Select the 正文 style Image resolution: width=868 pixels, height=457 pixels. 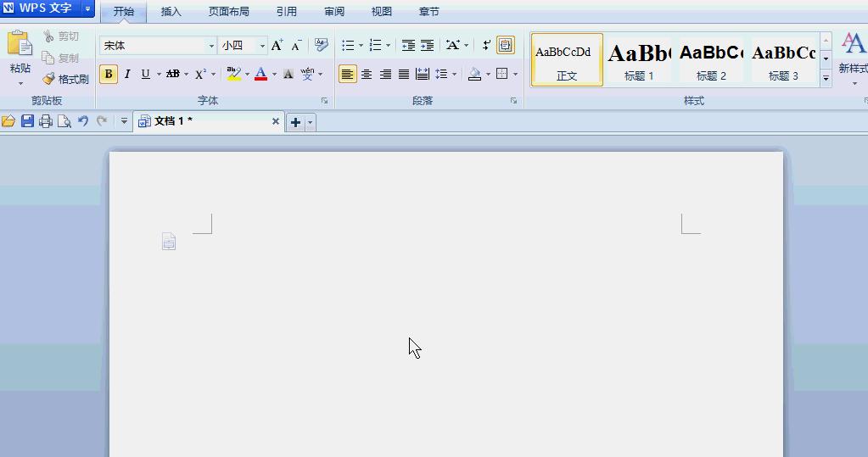tap(567, 59)
